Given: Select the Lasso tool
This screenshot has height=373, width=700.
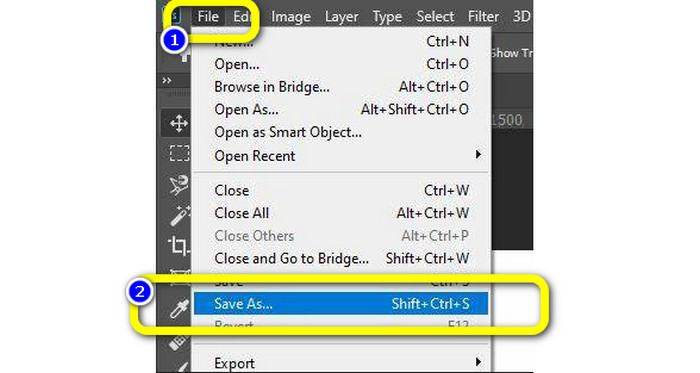Looking at the screenshot, I should click(179, 185).
